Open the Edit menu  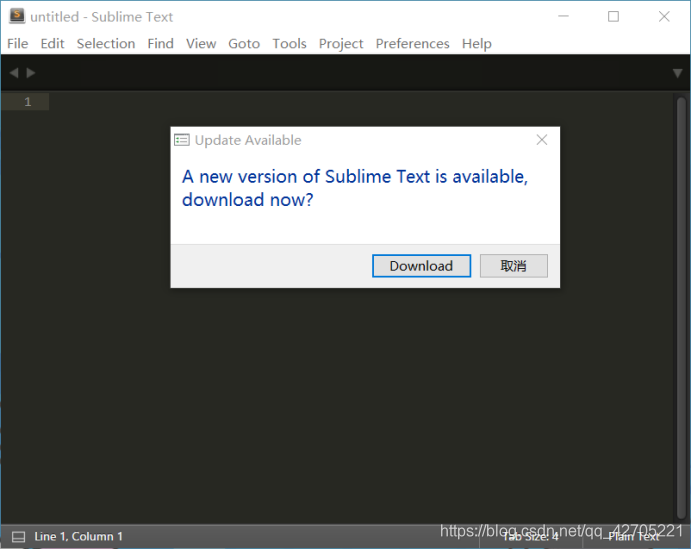tap(52, 44)
